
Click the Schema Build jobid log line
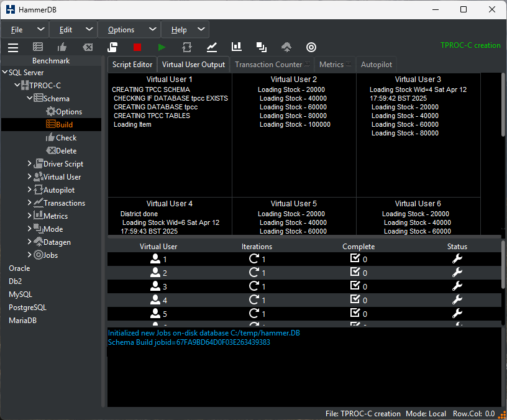pos(189,342)
